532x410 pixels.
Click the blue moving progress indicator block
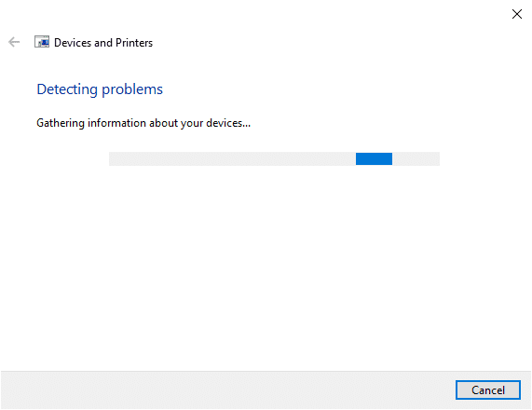pos(374,158)
